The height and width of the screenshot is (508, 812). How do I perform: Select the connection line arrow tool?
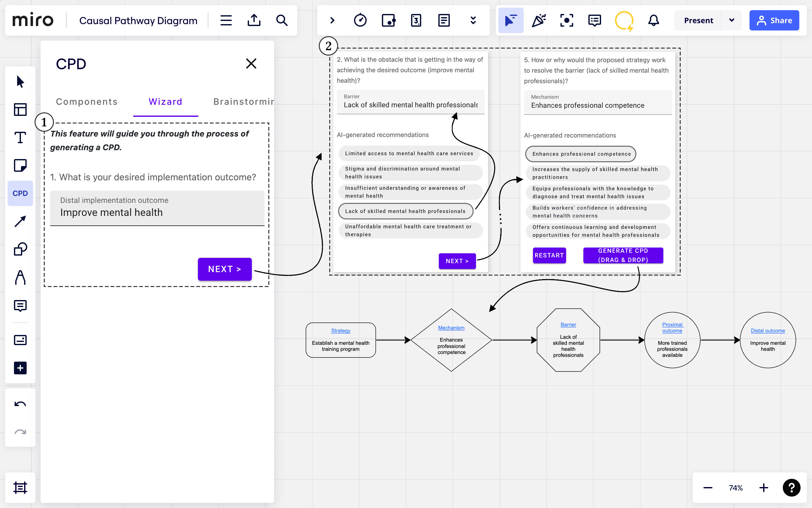point(20,221)
